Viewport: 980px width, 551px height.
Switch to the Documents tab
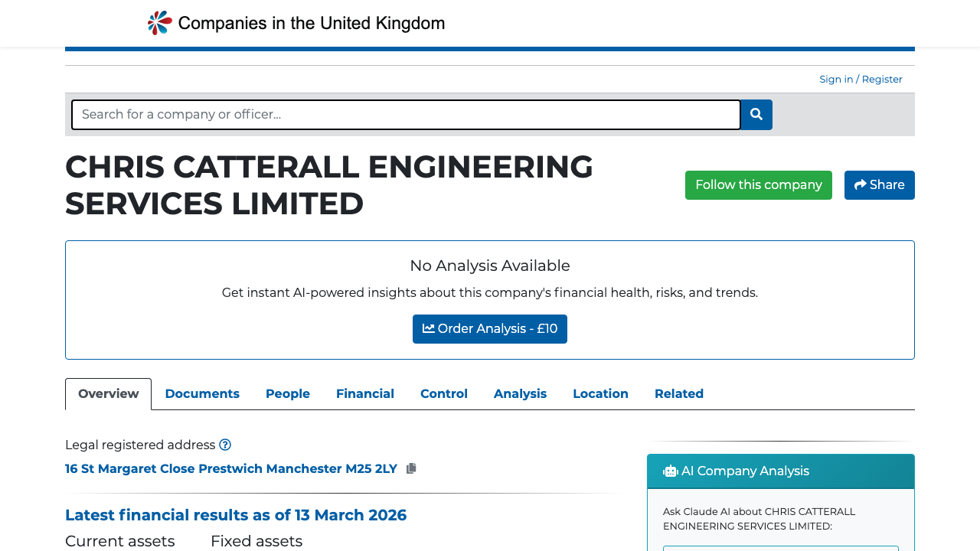202,393
